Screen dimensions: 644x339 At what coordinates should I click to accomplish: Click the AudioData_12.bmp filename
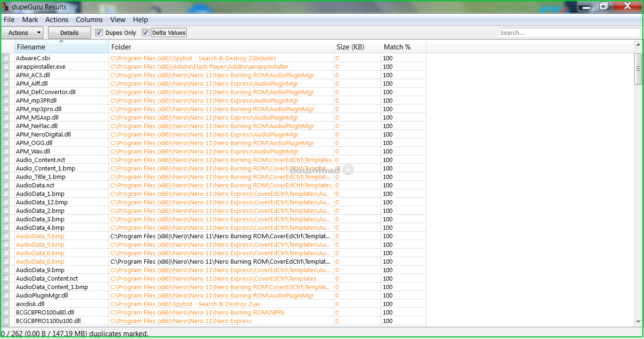coord(42,202)
